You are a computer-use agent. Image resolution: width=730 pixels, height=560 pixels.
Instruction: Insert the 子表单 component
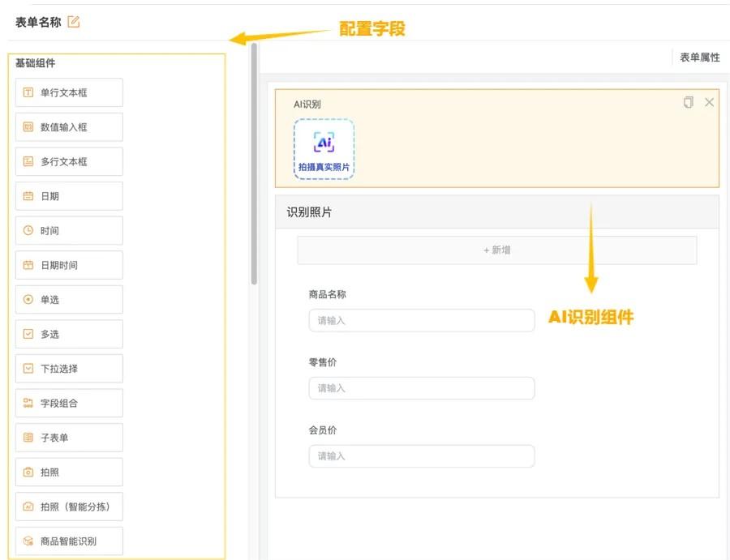(69, 438)
